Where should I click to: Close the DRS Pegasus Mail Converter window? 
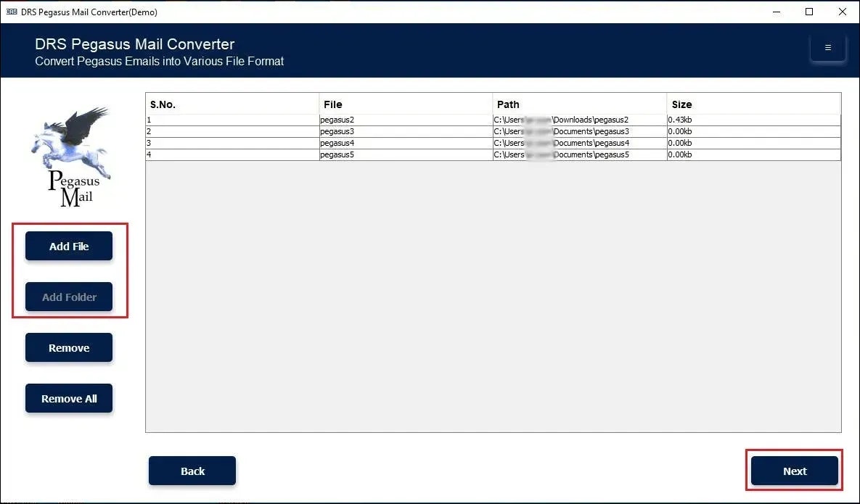pos(843,12)
